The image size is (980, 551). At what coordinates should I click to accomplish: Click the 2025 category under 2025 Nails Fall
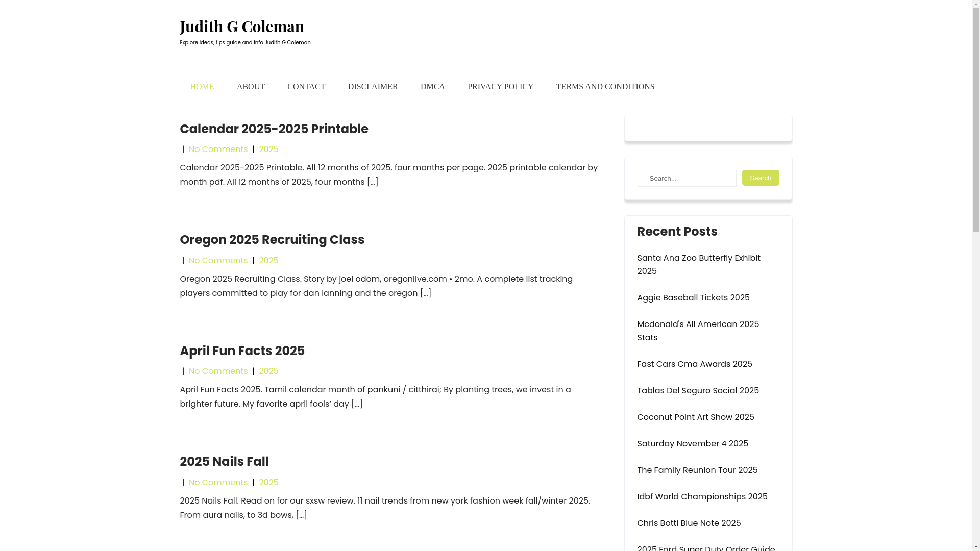(x=268, y=483)
